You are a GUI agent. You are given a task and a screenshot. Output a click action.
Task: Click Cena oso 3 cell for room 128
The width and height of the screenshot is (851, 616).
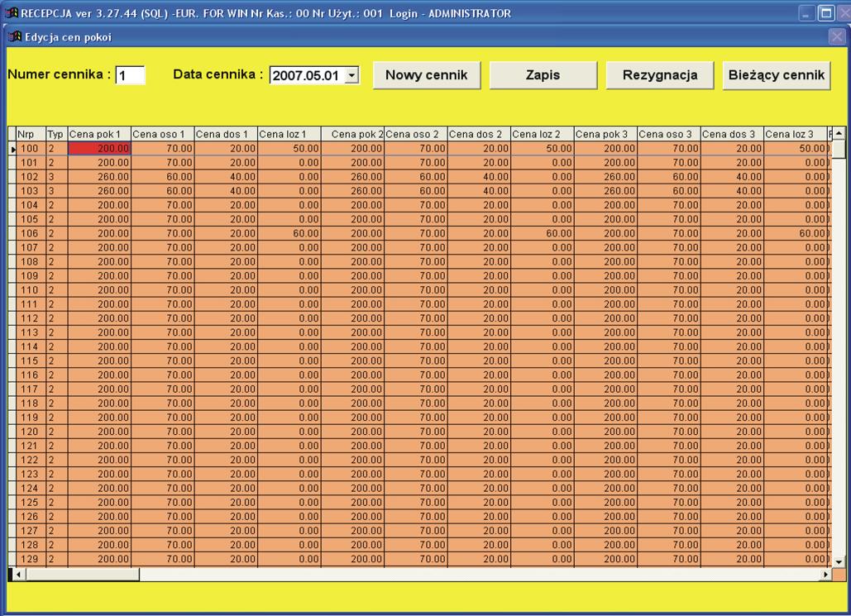(x=668, y=545)
